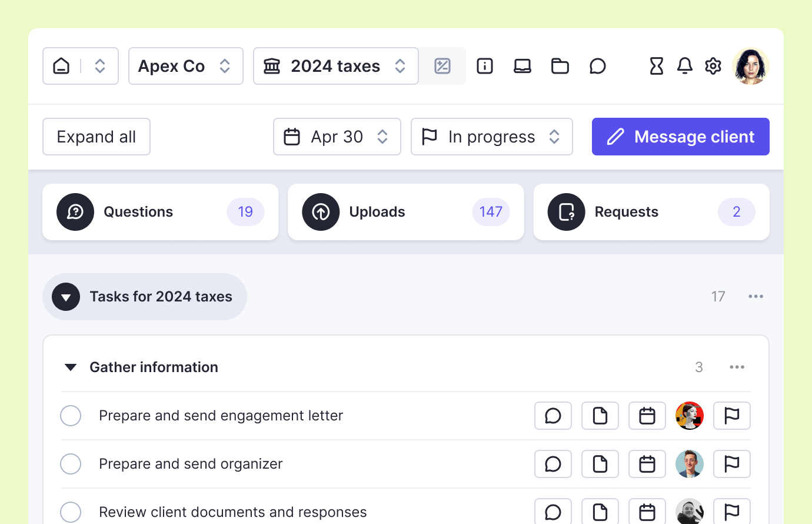Open the Apex Co client dropdown
The width and height of the screenshot is (812, 524).
185,66
